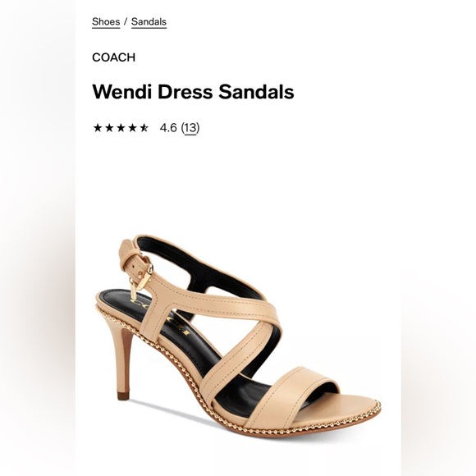
Task: Click the second rating star
Action: (109, 128)
